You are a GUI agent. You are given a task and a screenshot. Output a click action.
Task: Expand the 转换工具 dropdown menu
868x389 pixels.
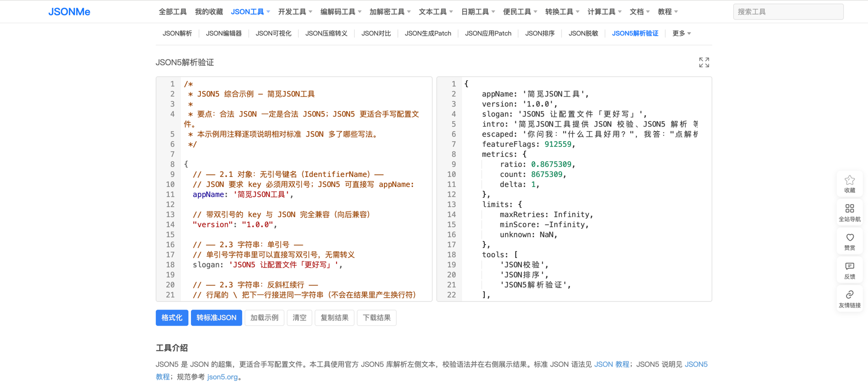click(x=562, y=12)
